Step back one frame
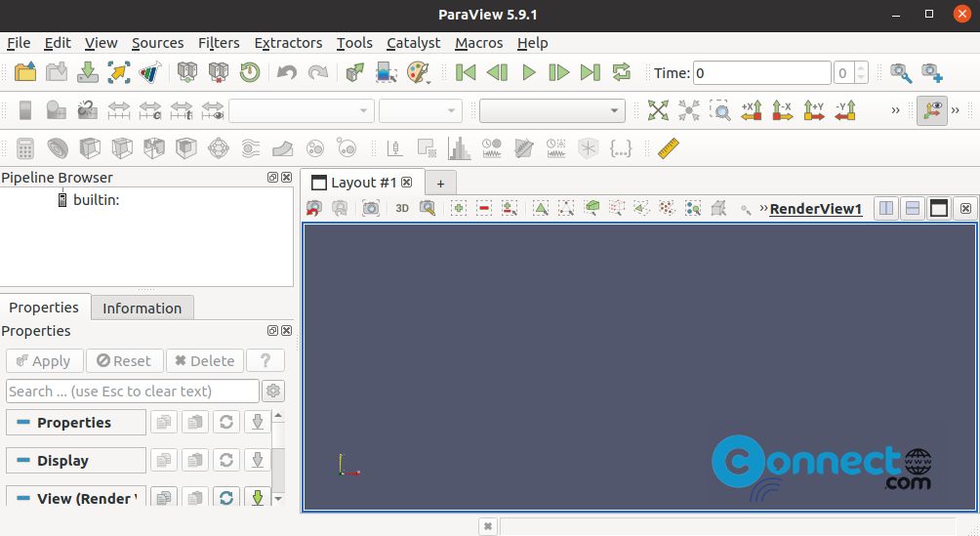 (497, 72)
